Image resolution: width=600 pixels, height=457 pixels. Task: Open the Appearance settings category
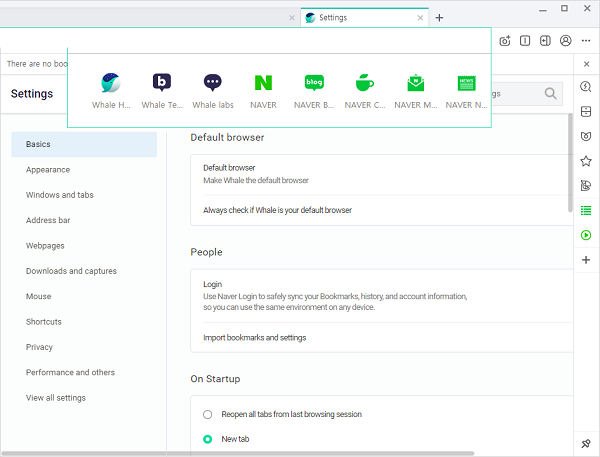[48, 170]
